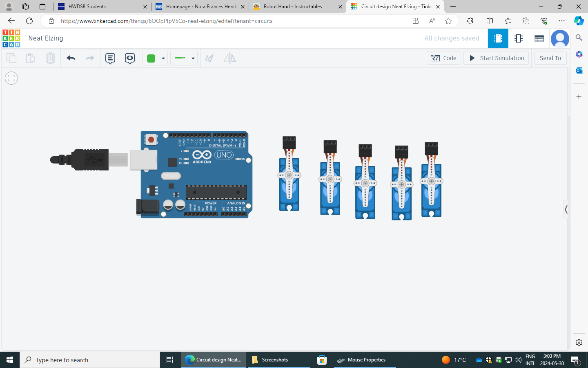This screenshot has height=368, width=588.
Task: Open Edge sidebar settings gear
Action: 579,343
